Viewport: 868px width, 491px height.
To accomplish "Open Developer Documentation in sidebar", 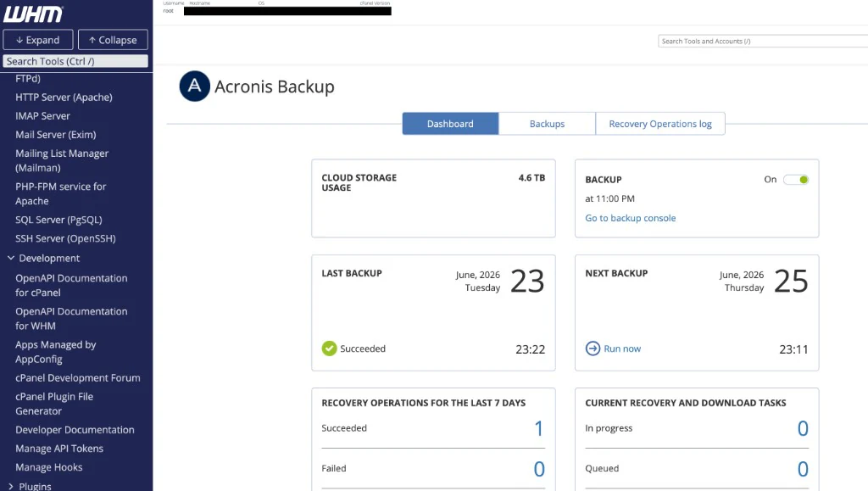I will tap(75, 430).
